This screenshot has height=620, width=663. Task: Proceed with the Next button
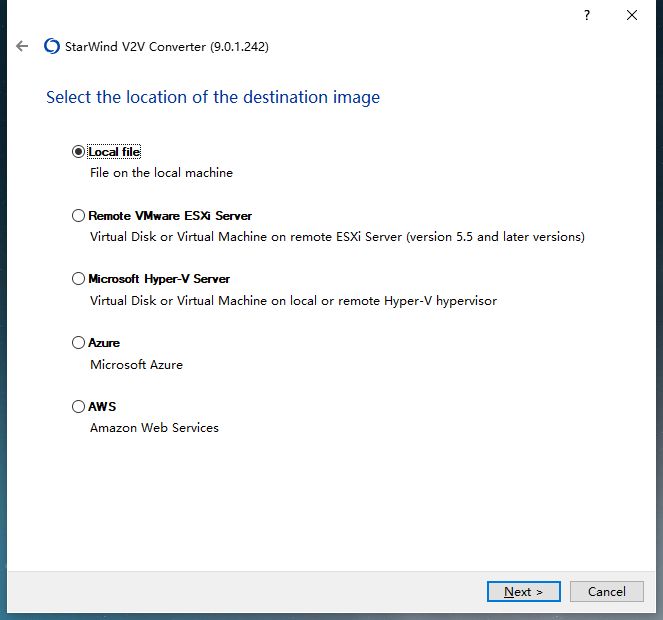(x=523, y=591)
